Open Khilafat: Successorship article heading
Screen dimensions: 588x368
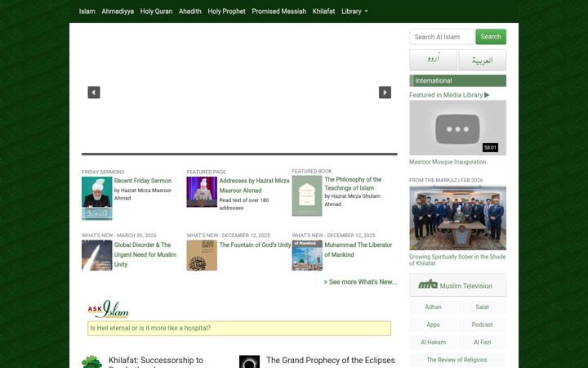tap(156, 362)
